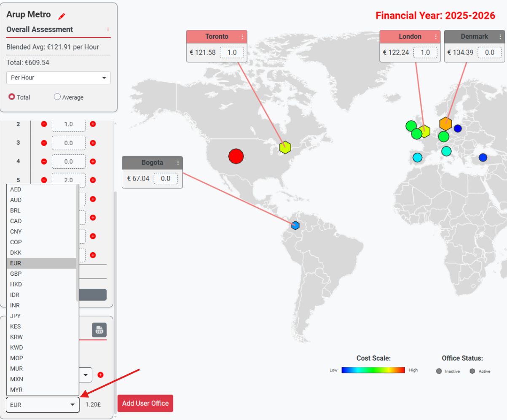Expand the EUR currency dropdown at bottom
This screenshot has height=420, width=507.
tap(43, 405)
